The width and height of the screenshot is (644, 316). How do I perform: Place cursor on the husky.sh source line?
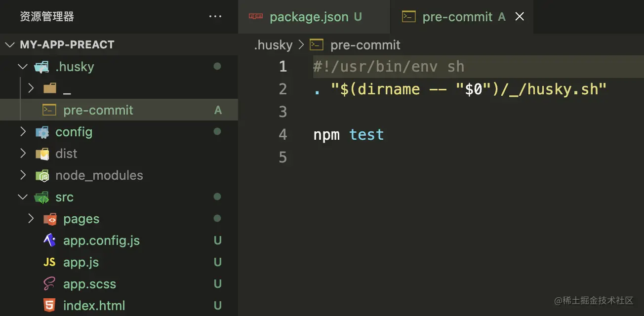(460, 89)
